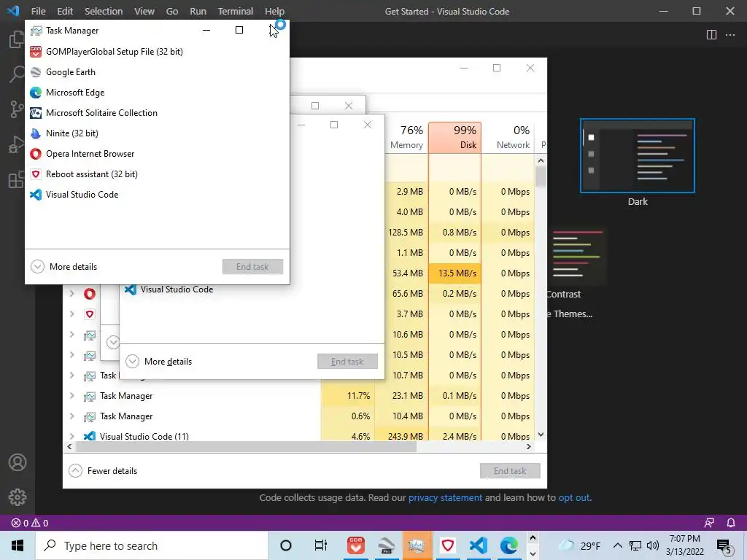The image size is (747, 560).
Task: Select Reboot assistant (32 bit) in front Task Manager
Action: click(x=158, y=174)
